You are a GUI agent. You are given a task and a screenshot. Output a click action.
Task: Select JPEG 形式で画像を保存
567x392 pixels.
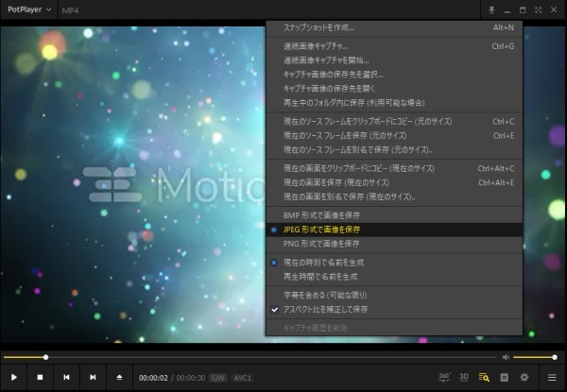click(x=394, y=230)
